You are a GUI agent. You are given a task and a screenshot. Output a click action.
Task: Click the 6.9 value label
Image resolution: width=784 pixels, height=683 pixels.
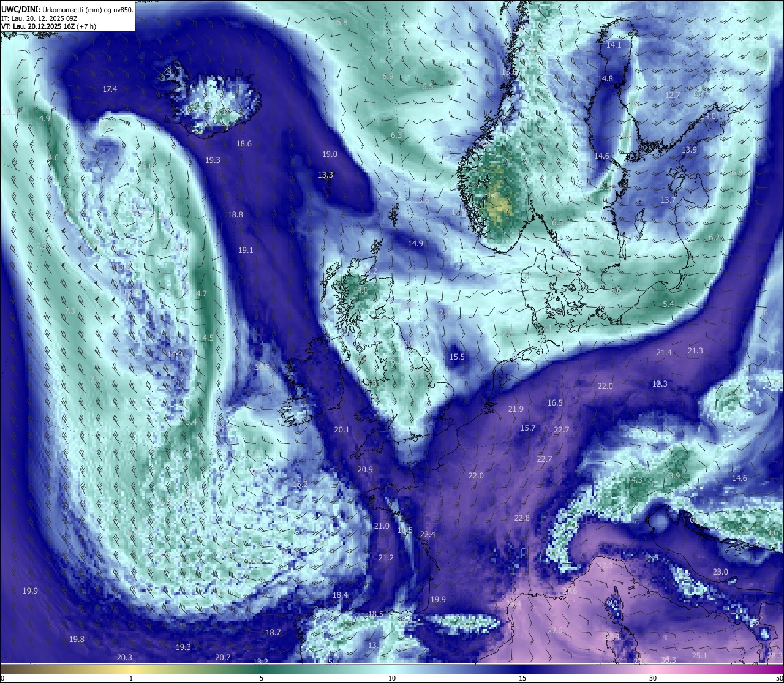[388, 77]
